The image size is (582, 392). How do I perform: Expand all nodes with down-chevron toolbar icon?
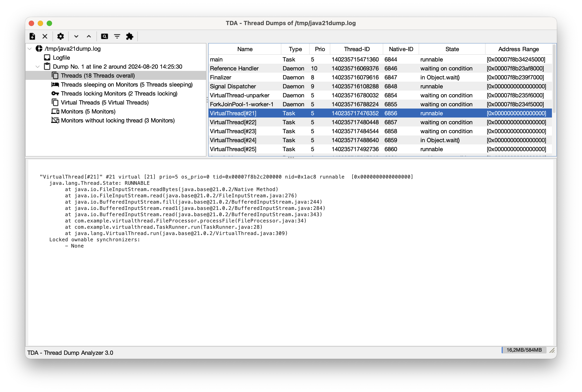click(77, 36)
